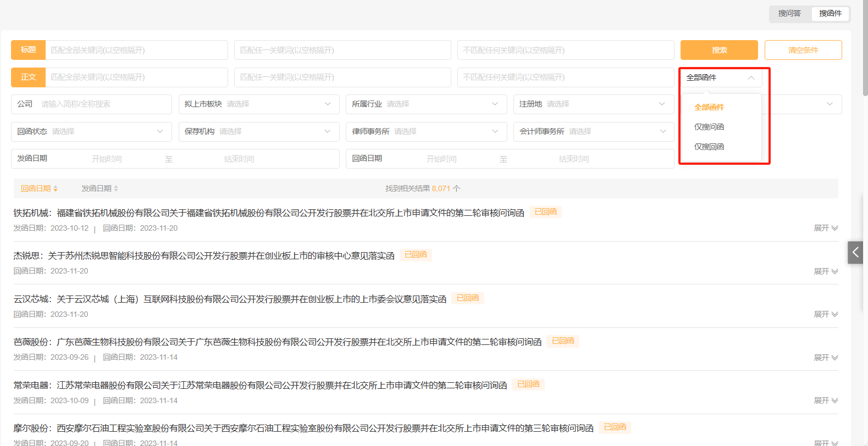Click 已回函 tag on 铁拓机械 row
This screenshot has height=446, width=868.
click(546, 212)
